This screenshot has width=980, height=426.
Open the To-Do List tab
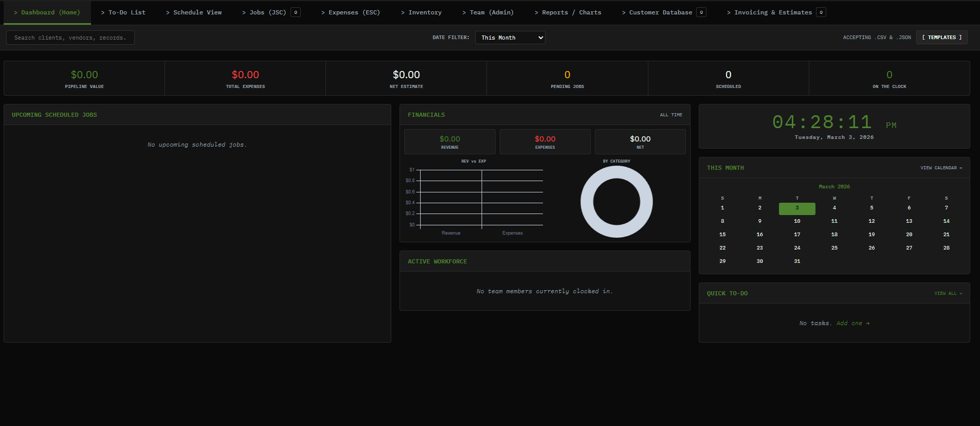point(123,12)
